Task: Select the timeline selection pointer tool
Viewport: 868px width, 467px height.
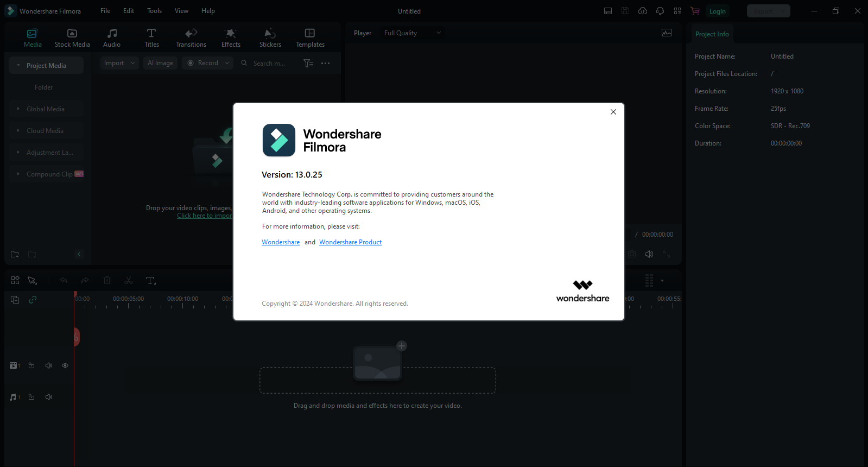Action: pyautogui.click(x=33, y=280)
